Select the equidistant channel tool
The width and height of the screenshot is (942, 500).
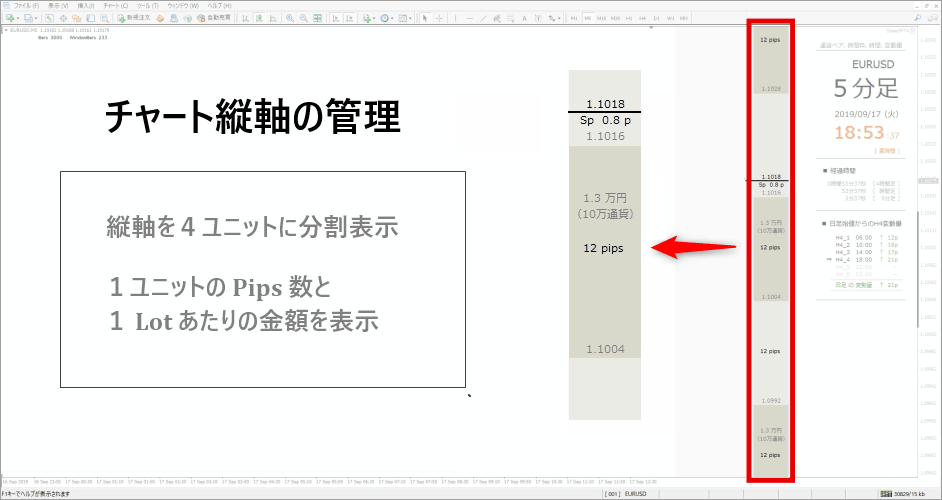click(497, 18)
